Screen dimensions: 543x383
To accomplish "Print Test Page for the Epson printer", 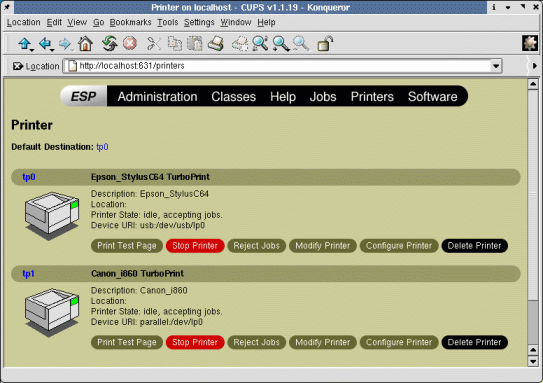I will click(x=127, y=246).
